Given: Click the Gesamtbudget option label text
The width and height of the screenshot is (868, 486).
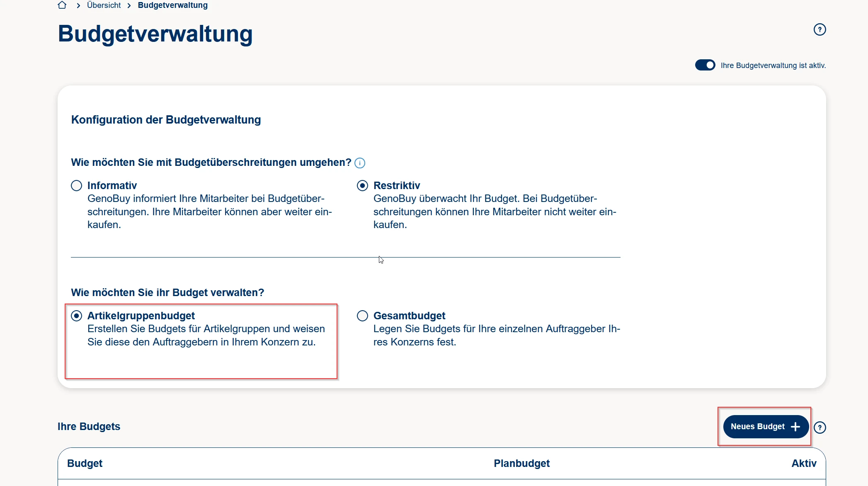Looking at the screenshot, I should (409, 316).
